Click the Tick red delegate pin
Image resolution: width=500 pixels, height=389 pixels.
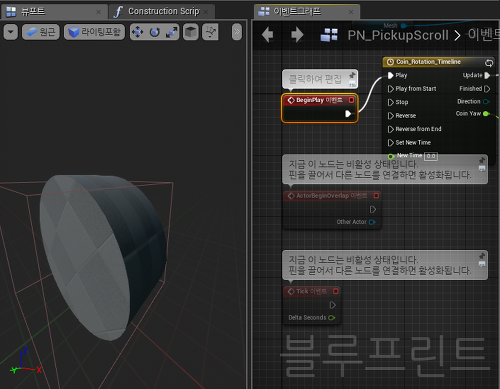[336, 291]
